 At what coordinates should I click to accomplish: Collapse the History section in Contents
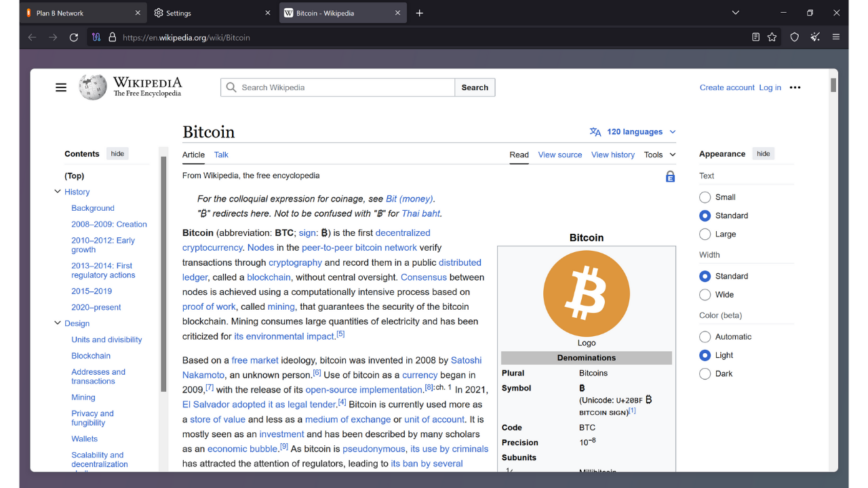pyautogui.click(x=57, y=191)
